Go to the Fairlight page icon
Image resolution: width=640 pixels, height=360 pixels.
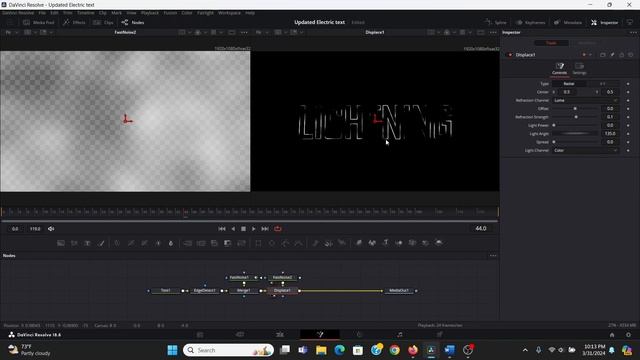(400, 335)
